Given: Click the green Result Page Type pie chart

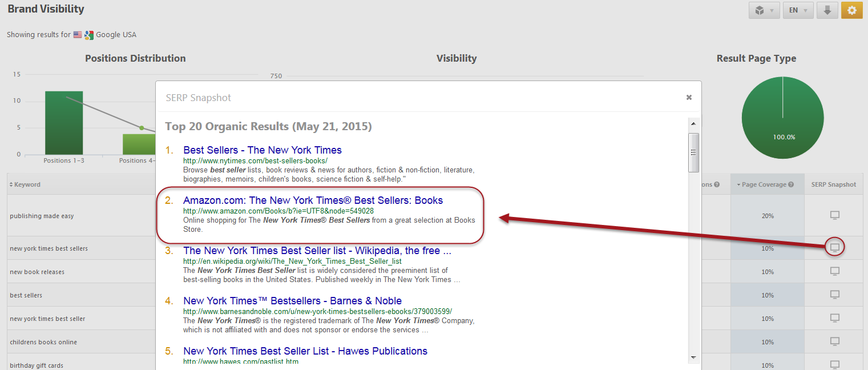Looking at the screenshot, I should (x=782, y=118).
